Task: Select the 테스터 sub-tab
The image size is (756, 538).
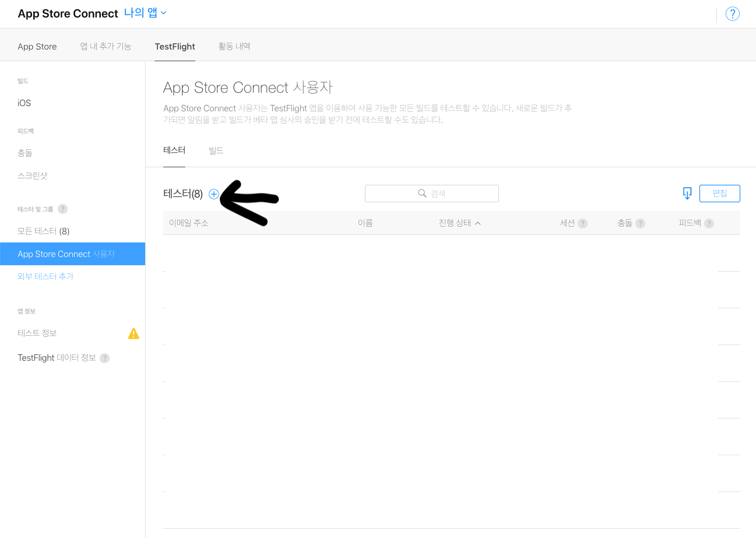Action: point(174,150)
